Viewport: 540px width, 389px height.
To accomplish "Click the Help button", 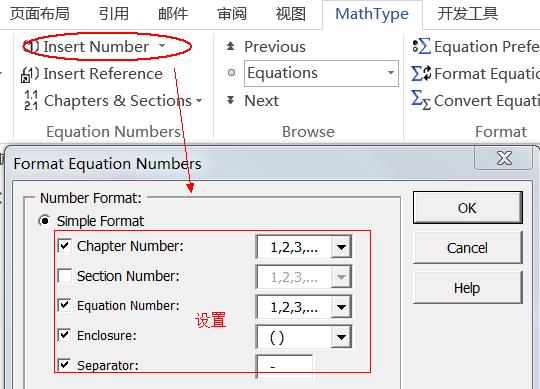I will 468,288.
